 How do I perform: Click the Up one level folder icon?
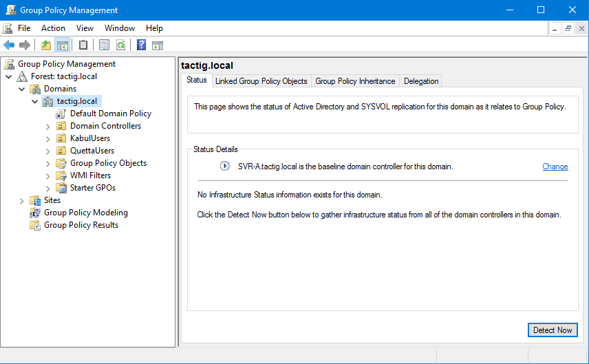(46, 45)
